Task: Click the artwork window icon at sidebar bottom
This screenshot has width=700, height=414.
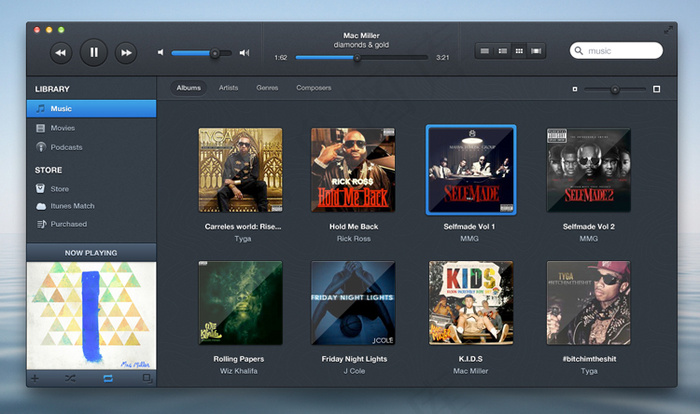Action: [147, 379]
